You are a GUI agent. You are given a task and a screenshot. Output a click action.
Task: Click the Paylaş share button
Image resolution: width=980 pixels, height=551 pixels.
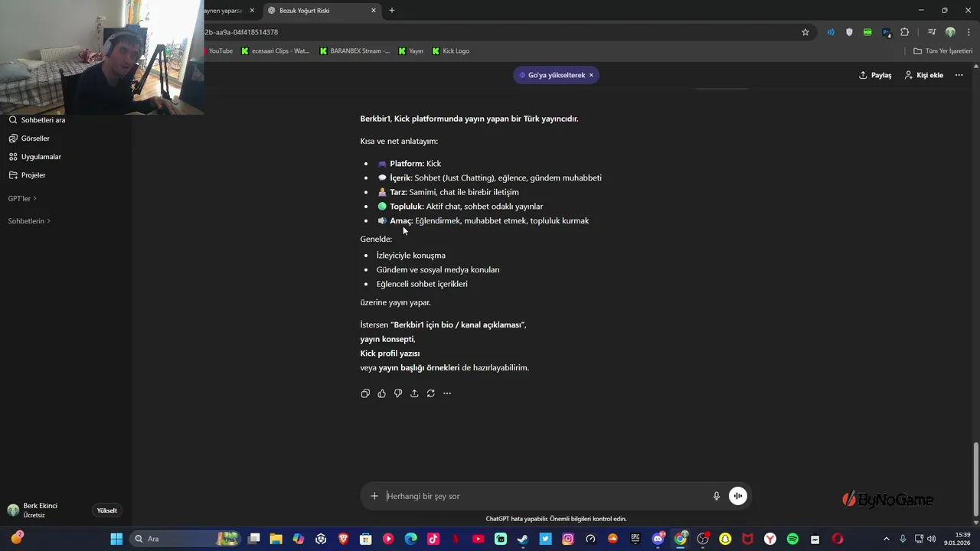[875, 75]
